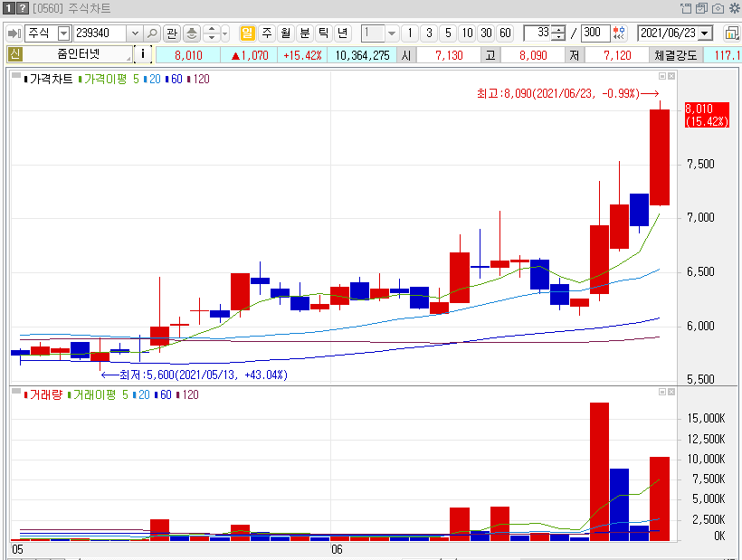Click the 최고:8,090 high annotation

click(567, 94)
